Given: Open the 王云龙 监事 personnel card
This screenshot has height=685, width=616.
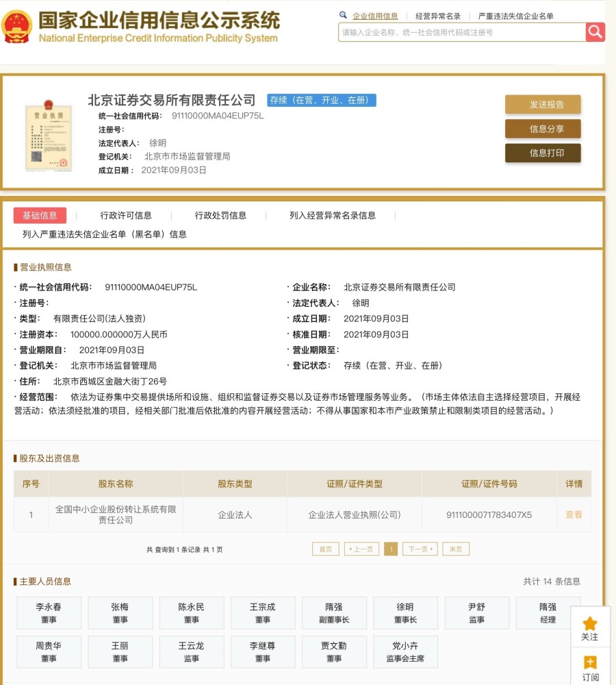Looking at the screenshot, I should pos(192,652).
